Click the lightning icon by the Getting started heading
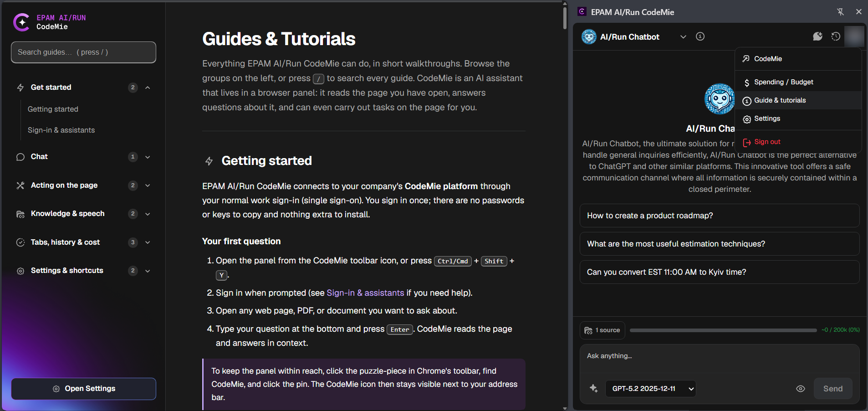Image resolution: width=868 pixels, height=411 pixels. coord(209,161)
